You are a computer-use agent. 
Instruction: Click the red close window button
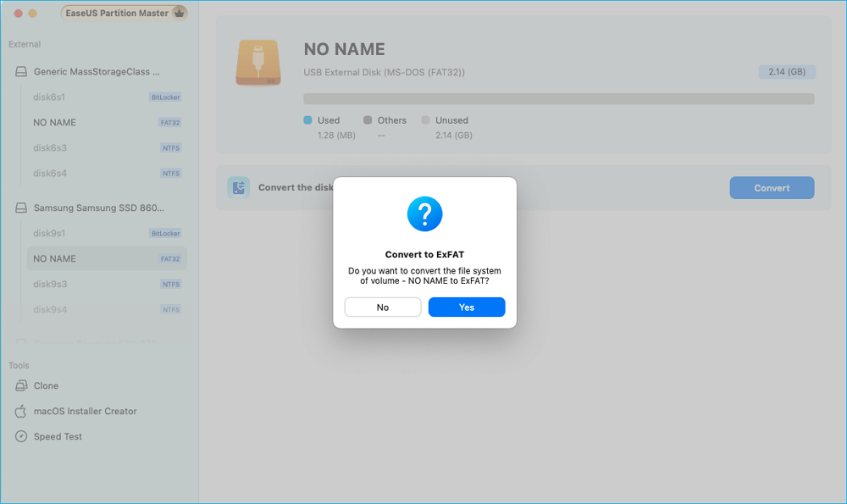tap(19, 13)
